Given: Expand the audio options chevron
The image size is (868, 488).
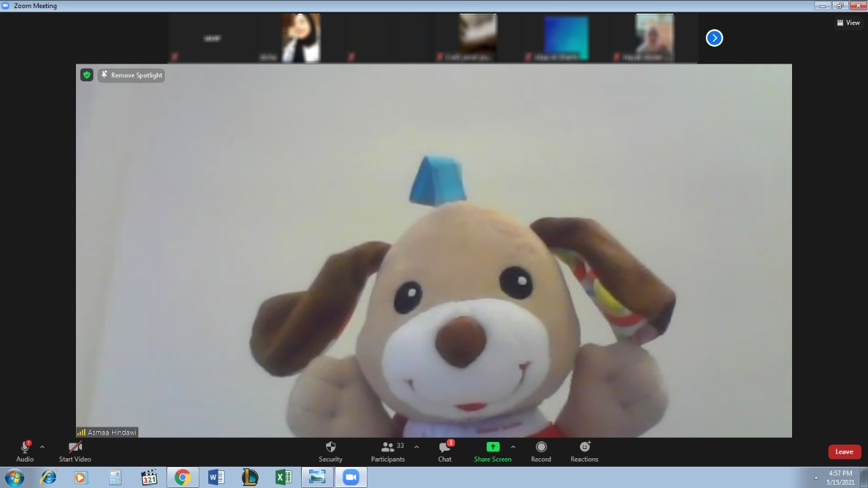Looking at the screenshot, I should [x=42, y=447].
